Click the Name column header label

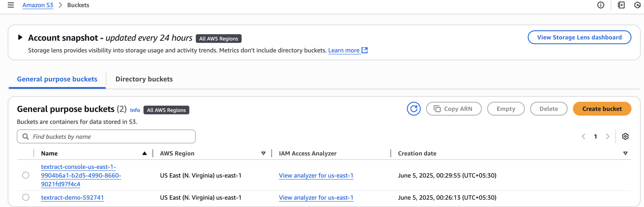point(49,153)
